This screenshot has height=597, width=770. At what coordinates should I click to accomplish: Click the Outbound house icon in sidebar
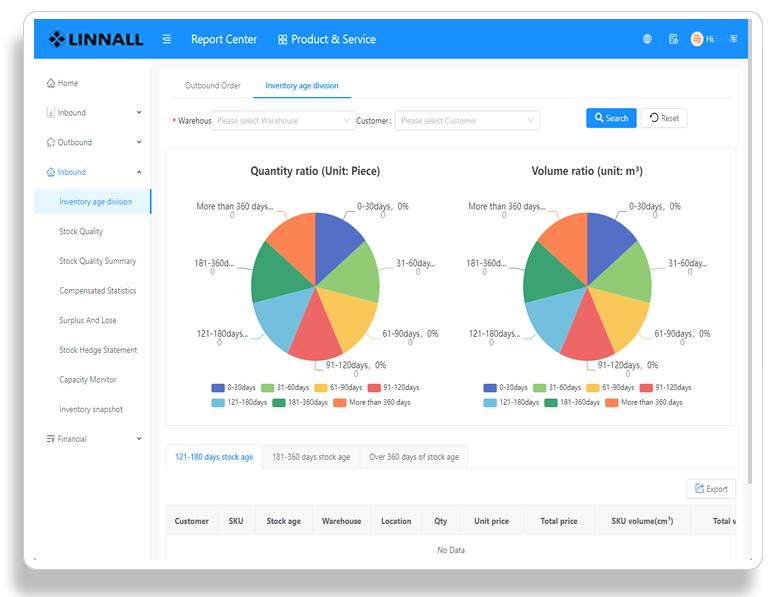51,142
